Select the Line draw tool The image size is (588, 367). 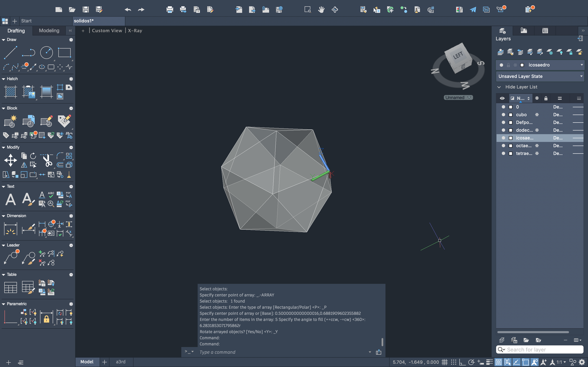pyautogui.click(x=10, y=52)
